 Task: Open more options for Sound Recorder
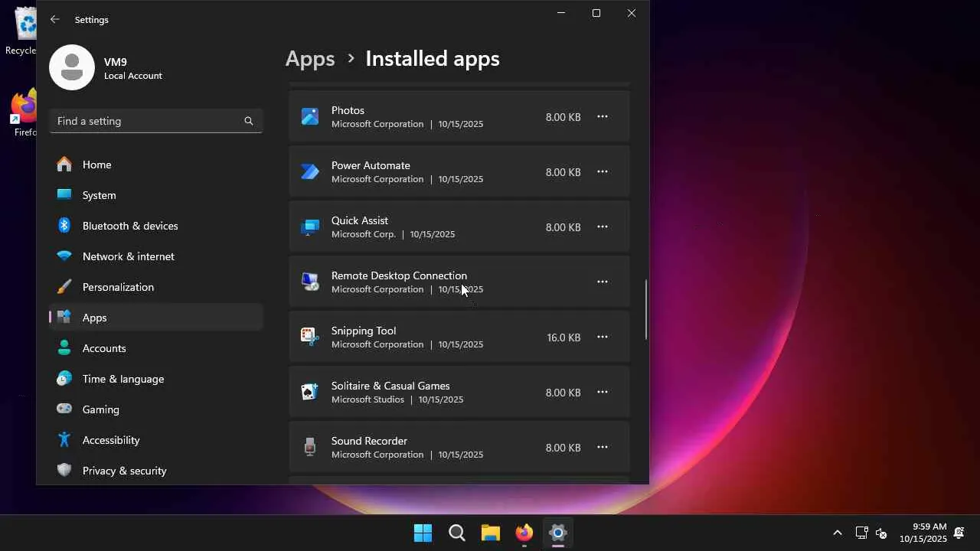click(603, 448)
